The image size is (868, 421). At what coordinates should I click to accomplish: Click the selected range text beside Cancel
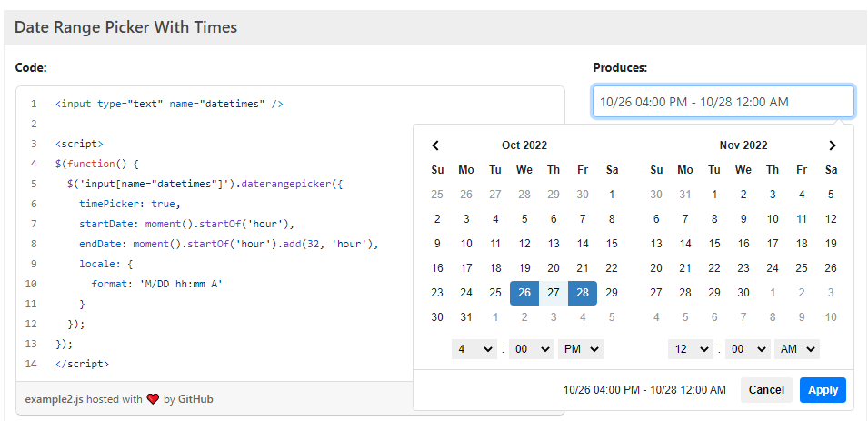644,390
